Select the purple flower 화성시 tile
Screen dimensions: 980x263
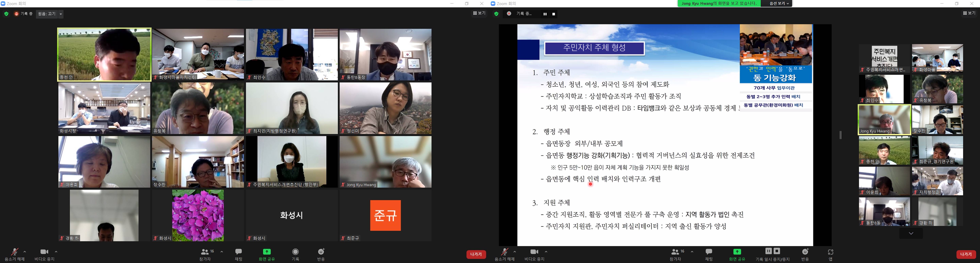pos(198,216)
